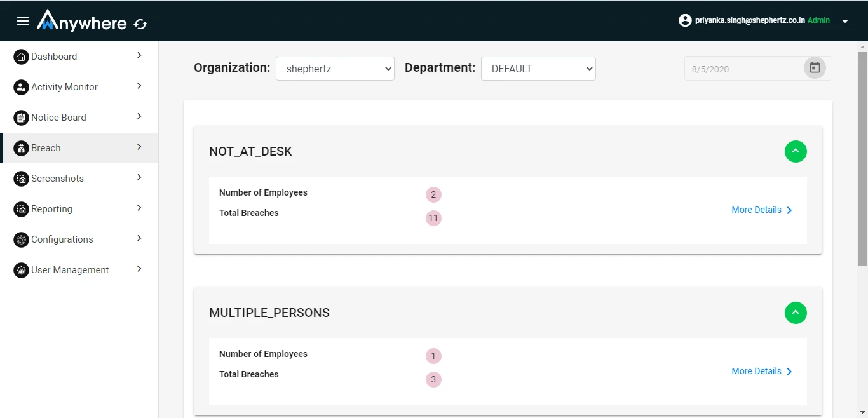
Task: Open the Department dropdown
Action: [x=538, y=69]
